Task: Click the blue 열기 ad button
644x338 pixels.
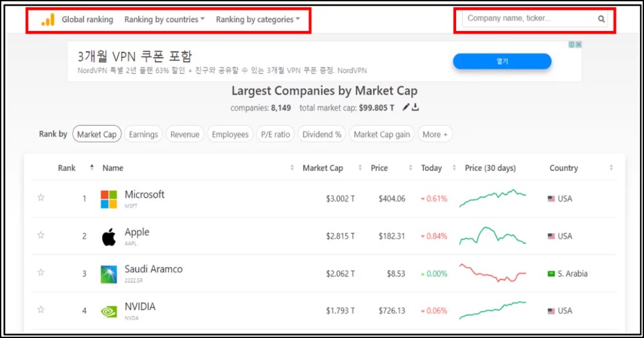Action: pyautogui.click(x=502, y=62)
